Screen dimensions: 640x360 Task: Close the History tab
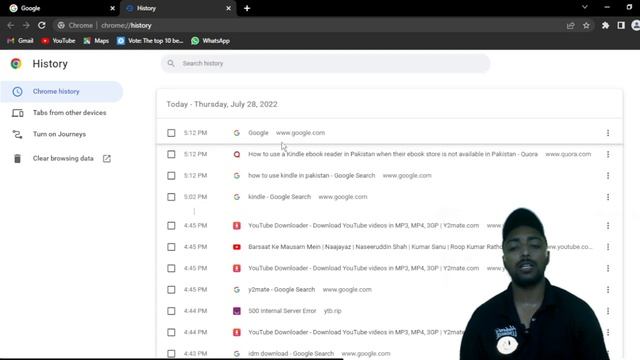pos(229,8)
